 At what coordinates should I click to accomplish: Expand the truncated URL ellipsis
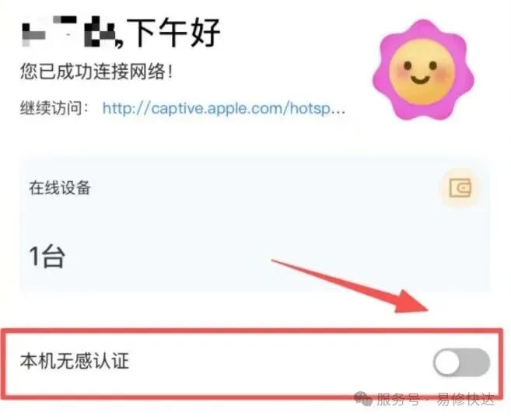point(338,110)
